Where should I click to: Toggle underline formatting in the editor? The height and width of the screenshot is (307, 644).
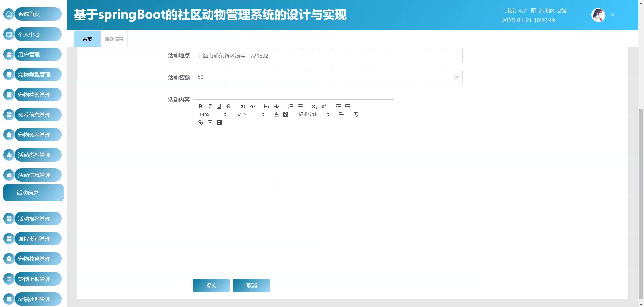pos(219,106)
